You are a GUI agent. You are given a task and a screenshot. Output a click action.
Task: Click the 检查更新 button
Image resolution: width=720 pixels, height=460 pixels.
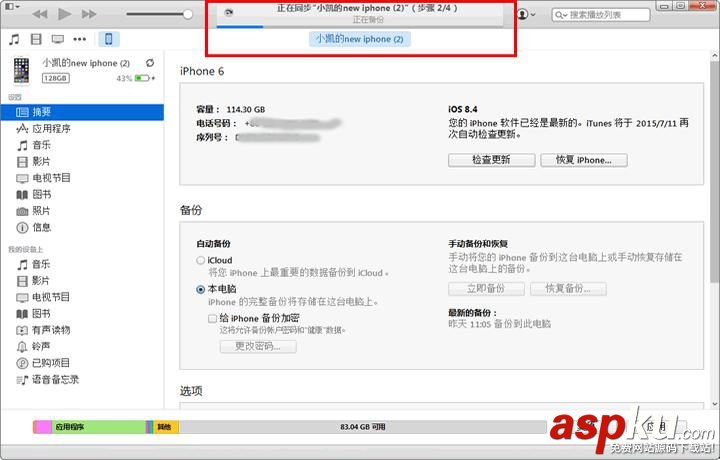point(491,160)
